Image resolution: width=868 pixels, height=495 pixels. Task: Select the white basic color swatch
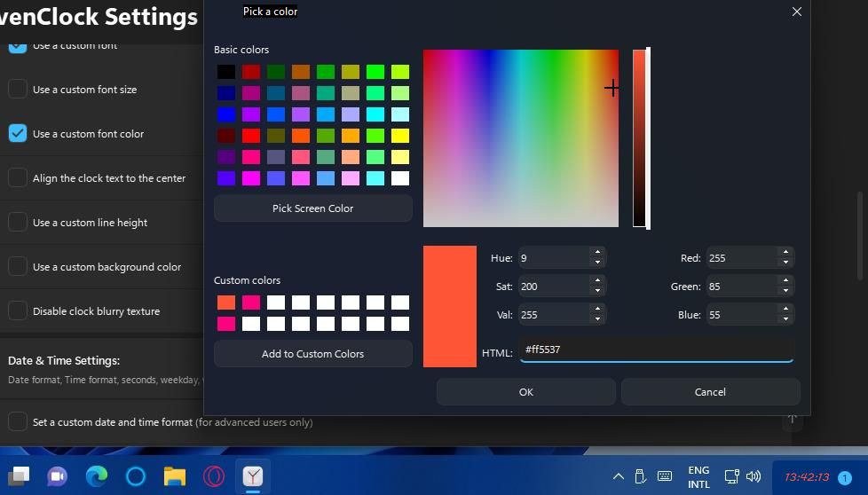[x=400, y=178]
